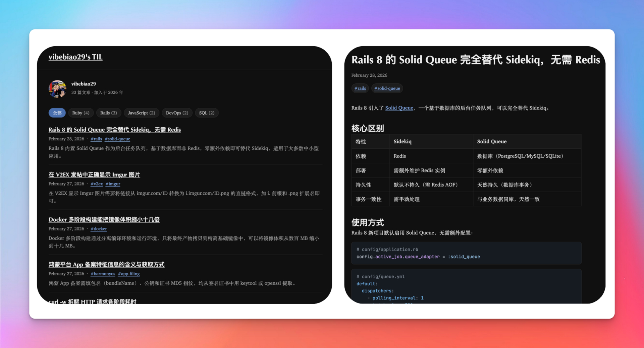The width and height of the screenshot is (644, 348).
Task: Click the #imgur tag
Action: pos(113,184)
